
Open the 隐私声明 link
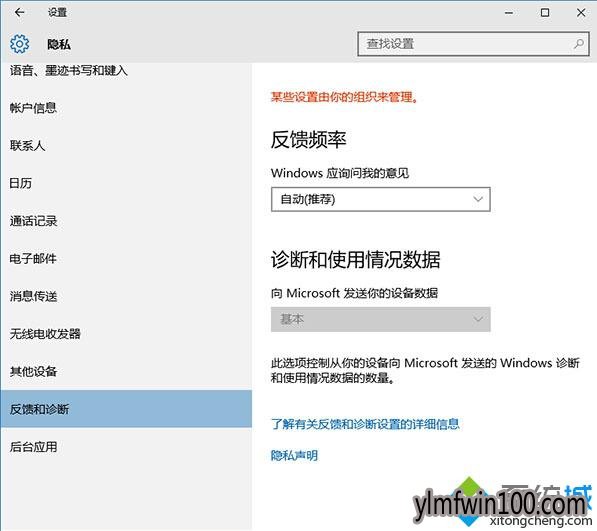coord(294,455)
